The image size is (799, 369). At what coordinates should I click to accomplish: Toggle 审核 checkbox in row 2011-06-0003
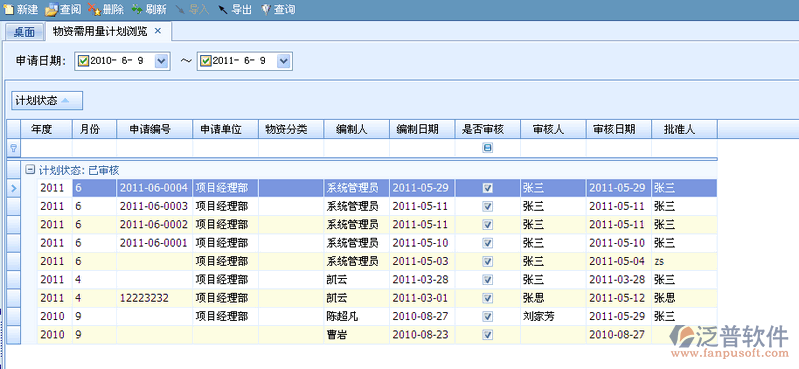tap(488, 206)
